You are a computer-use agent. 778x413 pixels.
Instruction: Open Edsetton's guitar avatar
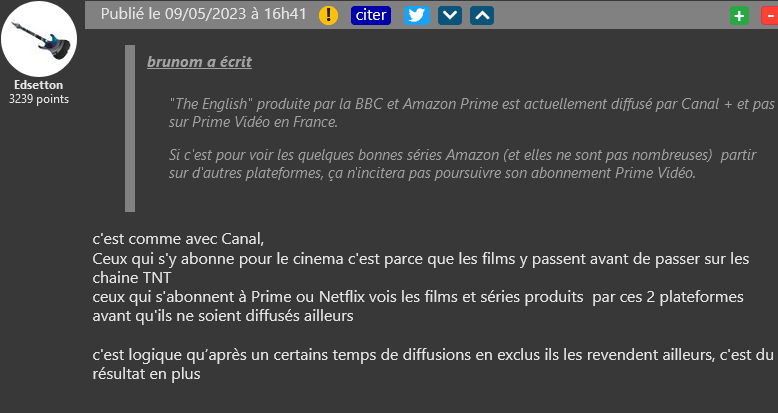(x=39, y=39)
